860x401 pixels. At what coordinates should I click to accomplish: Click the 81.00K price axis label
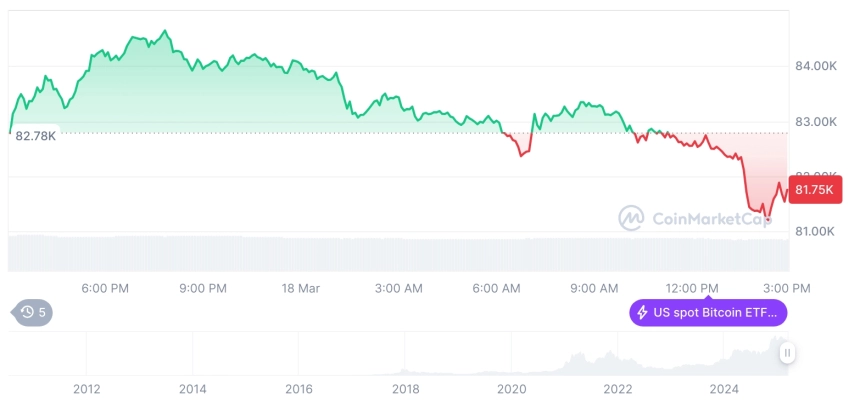814,231
